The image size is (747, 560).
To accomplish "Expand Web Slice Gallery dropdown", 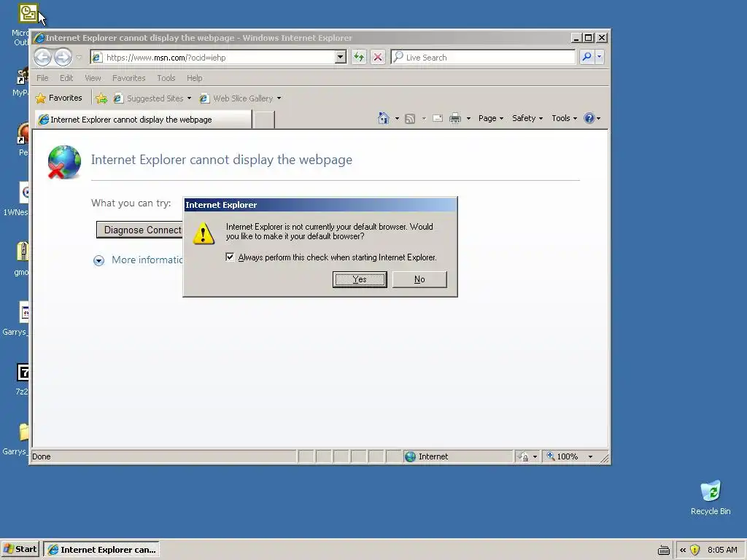I will click(279, 98).
